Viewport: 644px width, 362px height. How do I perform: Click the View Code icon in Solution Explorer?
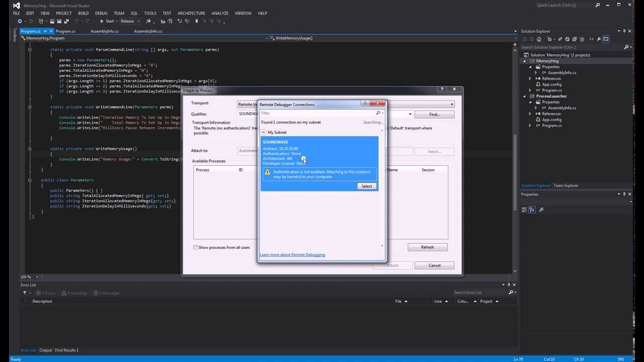(591, 39)
